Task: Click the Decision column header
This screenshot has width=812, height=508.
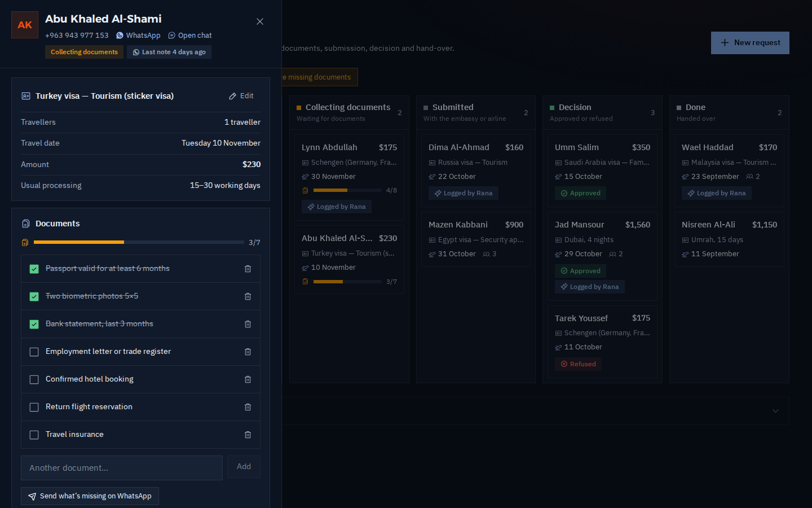Action: pos(602,112)
